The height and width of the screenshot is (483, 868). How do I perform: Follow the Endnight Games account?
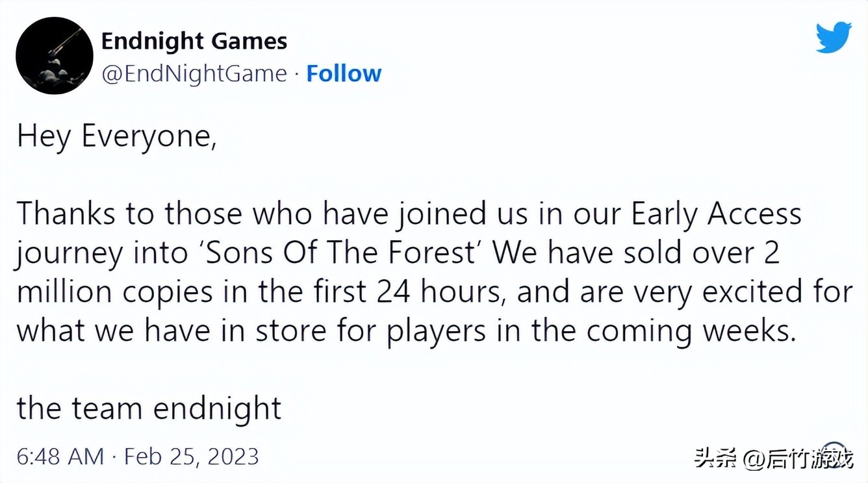pos(344,73)
